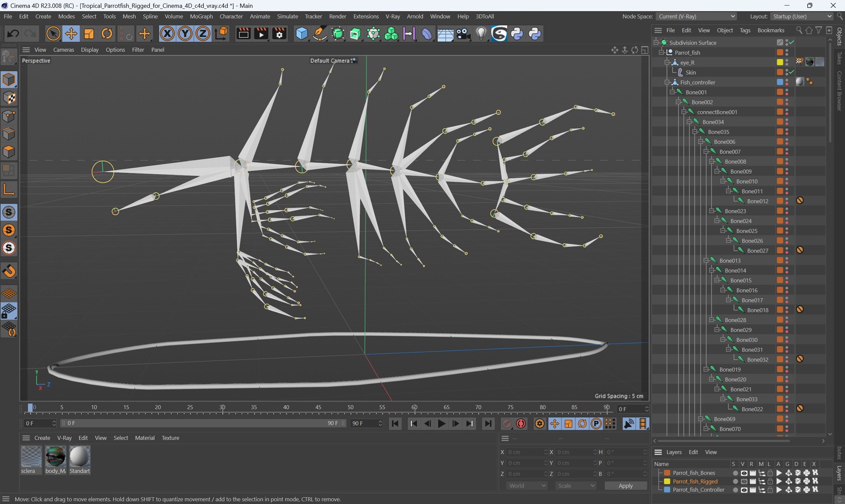Click yellow layer color swatch of eye_R
845x504 pixels.
(x=780, y=62)
